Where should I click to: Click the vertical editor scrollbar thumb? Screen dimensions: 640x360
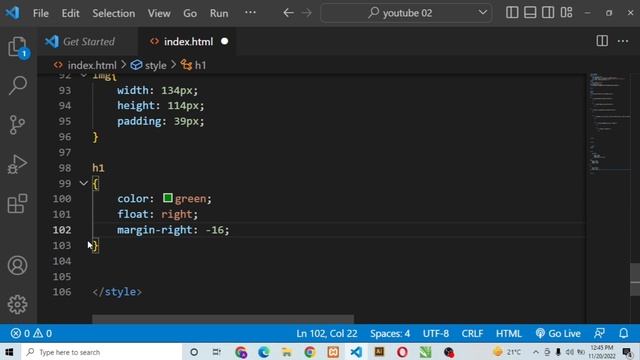click(635, 280)
